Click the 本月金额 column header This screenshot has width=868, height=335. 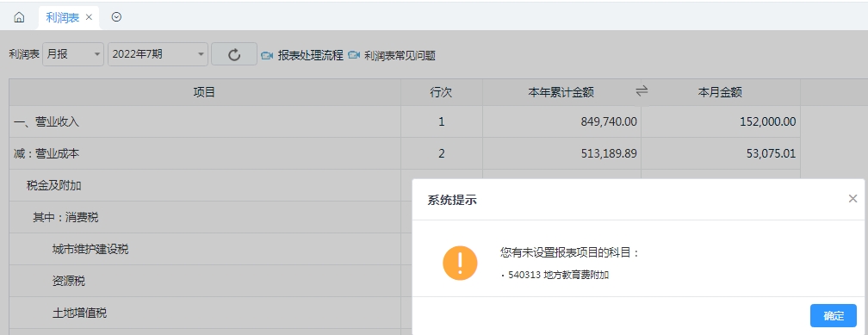click(720, 92)
